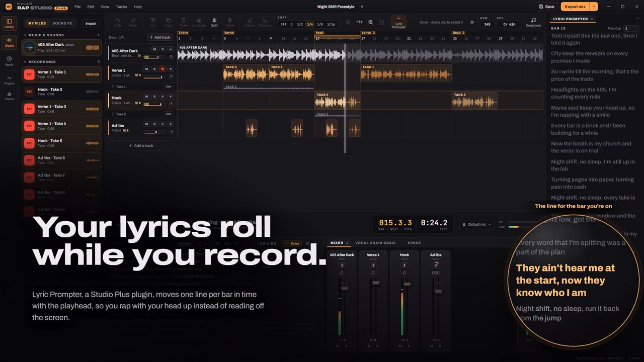Open the Lyric Prompter plugin button

[398, 22]
